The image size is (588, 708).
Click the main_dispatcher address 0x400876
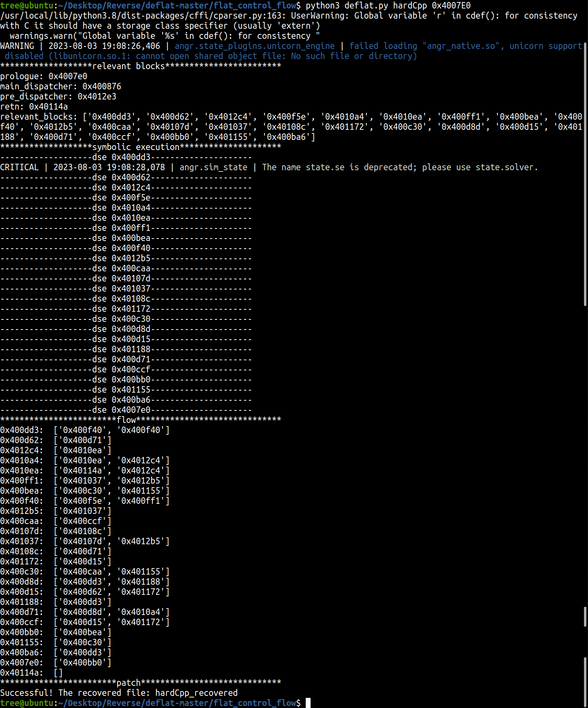[102, 87]
